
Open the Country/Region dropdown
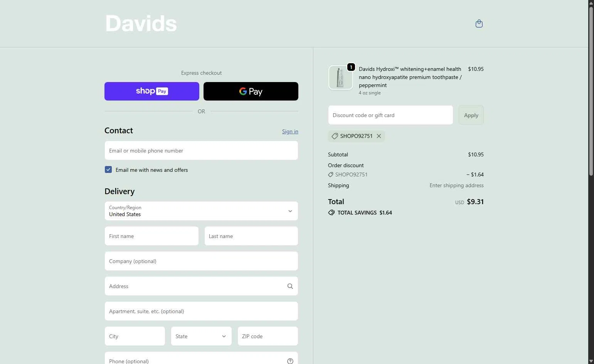click(201, 211)
